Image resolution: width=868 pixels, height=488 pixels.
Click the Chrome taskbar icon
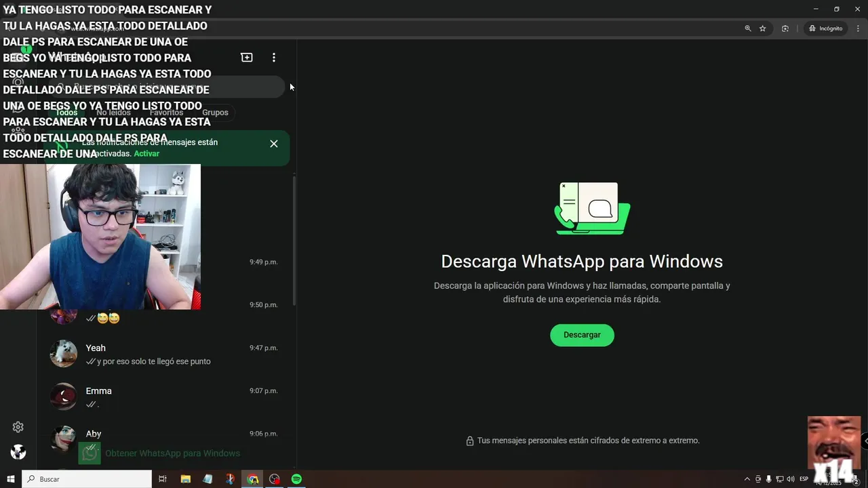[x=252, y=479]
